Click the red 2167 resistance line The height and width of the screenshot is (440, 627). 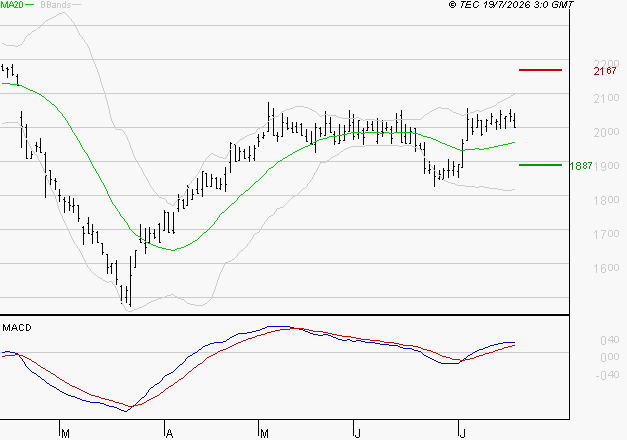click(540, 70)
